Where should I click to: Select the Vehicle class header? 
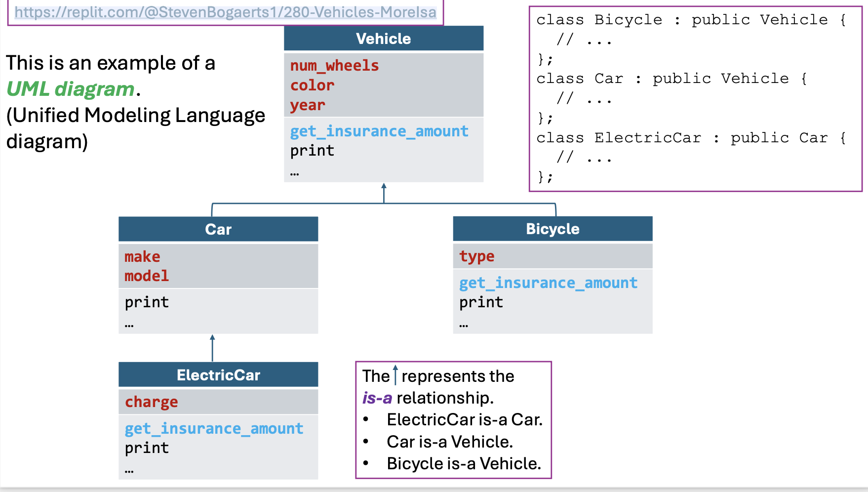383,39
